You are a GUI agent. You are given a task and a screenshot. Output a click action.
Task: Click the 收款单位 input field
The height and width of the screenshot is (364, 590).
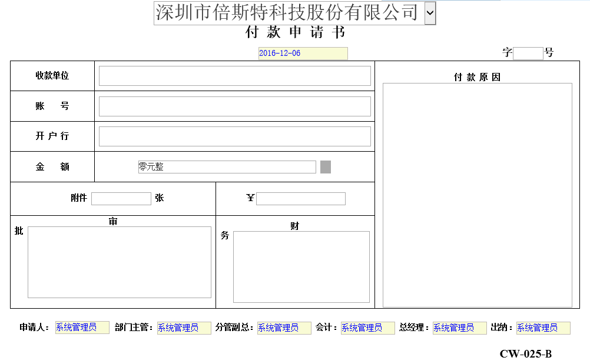235,76
